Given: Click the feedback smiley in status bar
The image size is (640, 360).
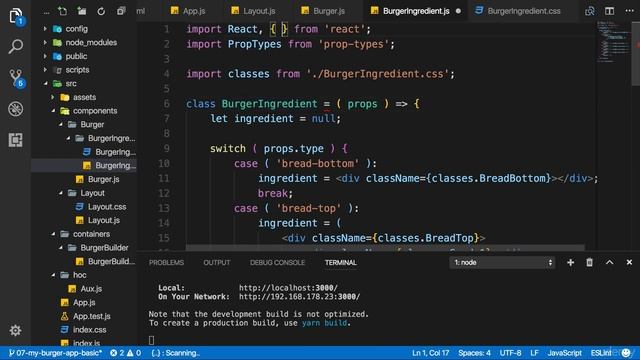Looking at the screenshot, I should pyautogui.click(x=626, y=353).
